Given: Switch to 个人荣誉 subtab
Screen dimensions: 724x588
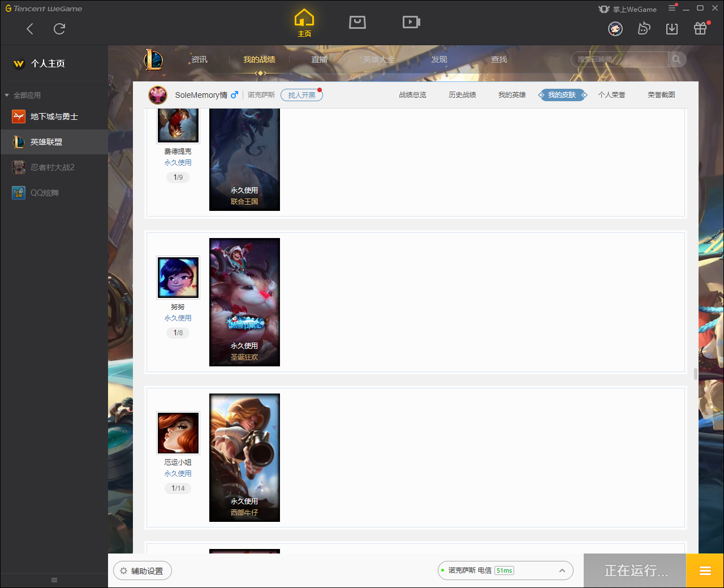Looking at the screenshot, I should point(611,95).
